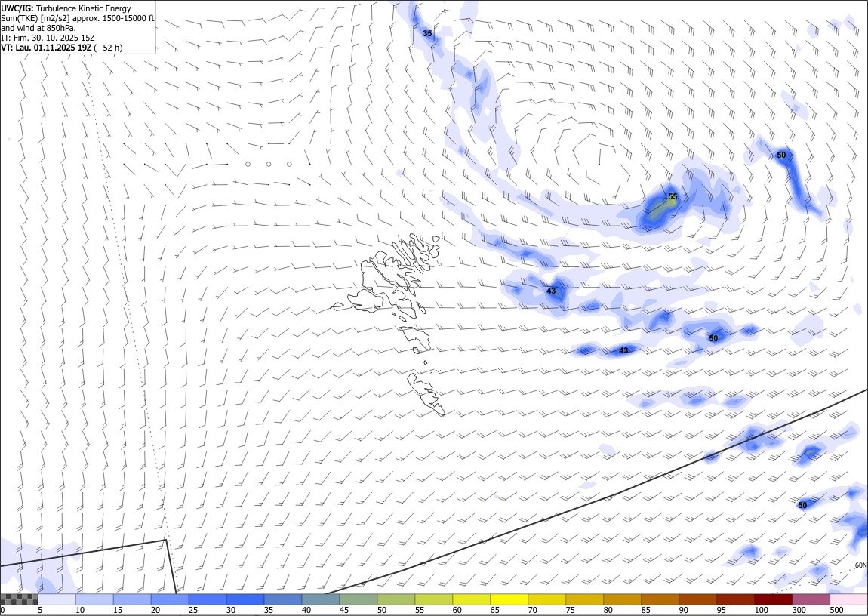The height and width of the screenshot is (616, 868).
Task: Pick the 40–45 grey-blue legend swatch
Action: tap(321, 599)
